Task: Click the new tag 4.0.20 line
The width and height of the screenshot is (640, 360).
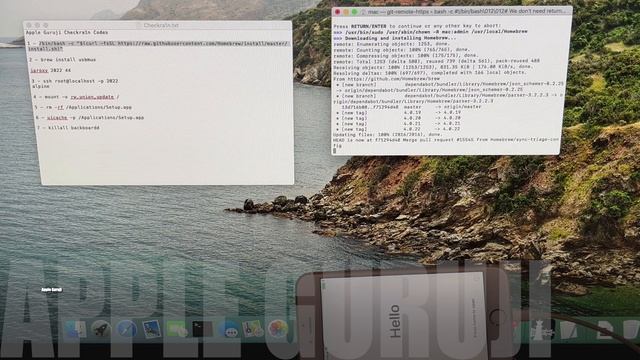Action: click(398, 118)
